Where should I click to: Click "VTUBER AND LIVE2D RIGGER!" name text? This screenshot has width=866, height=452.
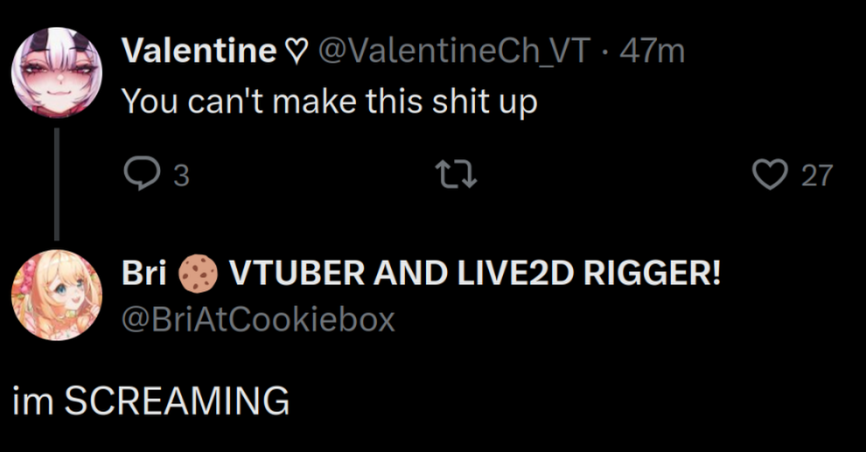coord(475,273)
